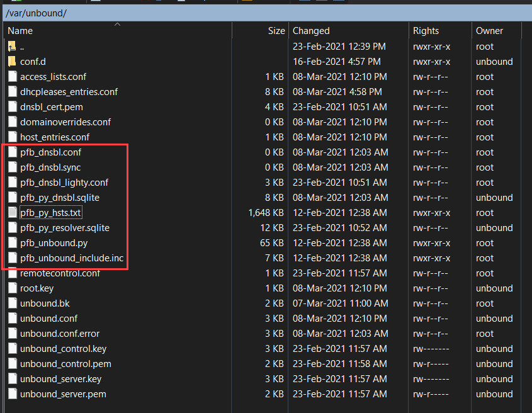Select access_lists.conf file name
This screenshot has width=532, height=413.
click(x=54, y=77)
